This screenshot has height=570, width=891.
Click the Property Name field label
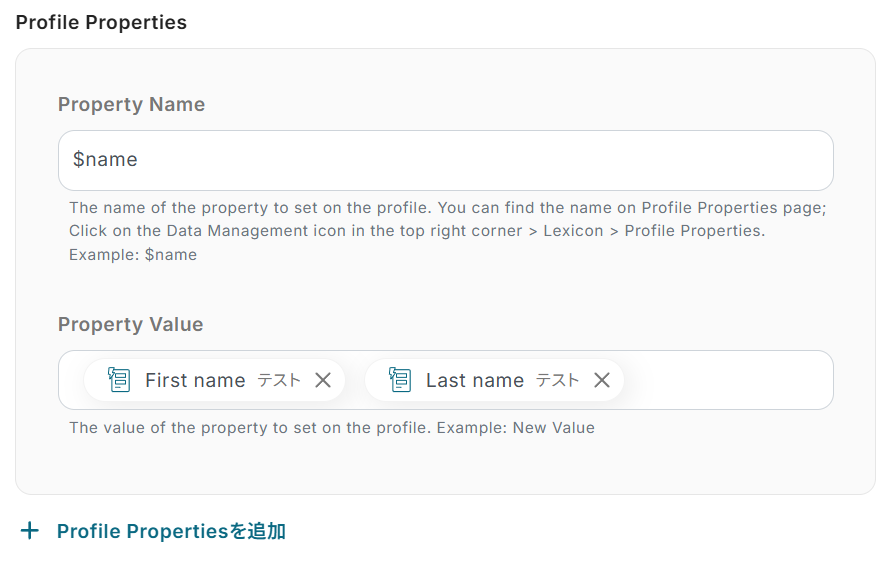131,105
